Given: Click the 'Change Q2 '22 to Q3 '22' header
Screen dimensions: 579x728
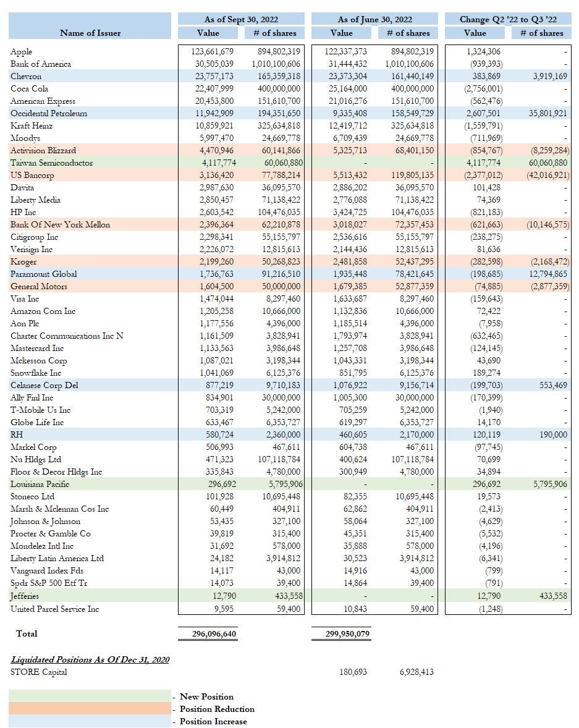Looking at the screenshot, I should coord(508,19).
